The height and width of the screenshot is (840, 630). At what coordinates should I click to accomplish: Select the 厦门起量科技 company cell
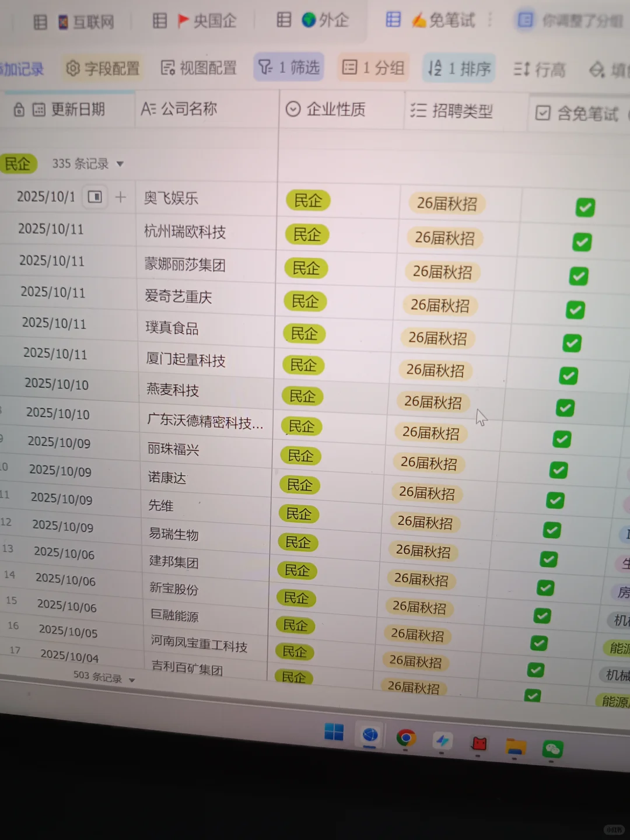point(206,360)
